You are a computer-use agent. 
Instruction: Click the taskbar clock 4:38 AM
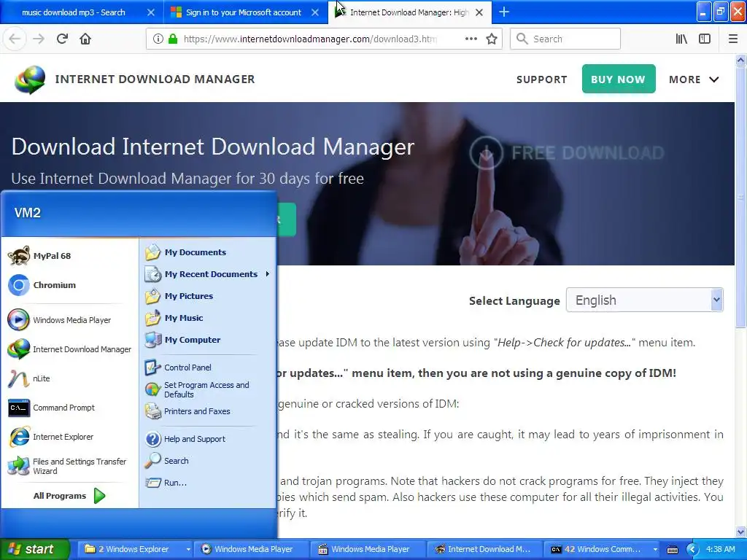pos(720,549)
